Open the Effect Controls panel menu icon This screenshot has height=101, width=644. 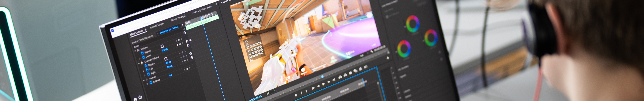tap(146, 30)
